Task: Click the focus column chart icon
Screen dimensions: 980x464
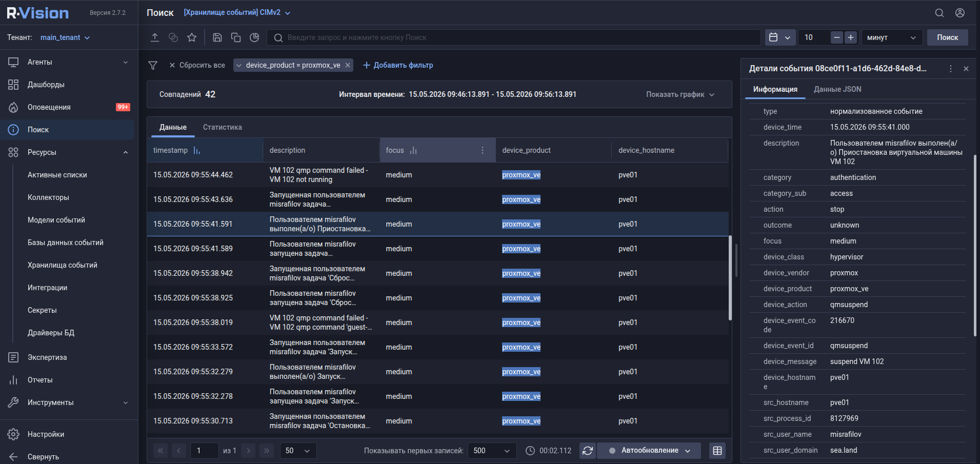Action: [x=413, y=150]
